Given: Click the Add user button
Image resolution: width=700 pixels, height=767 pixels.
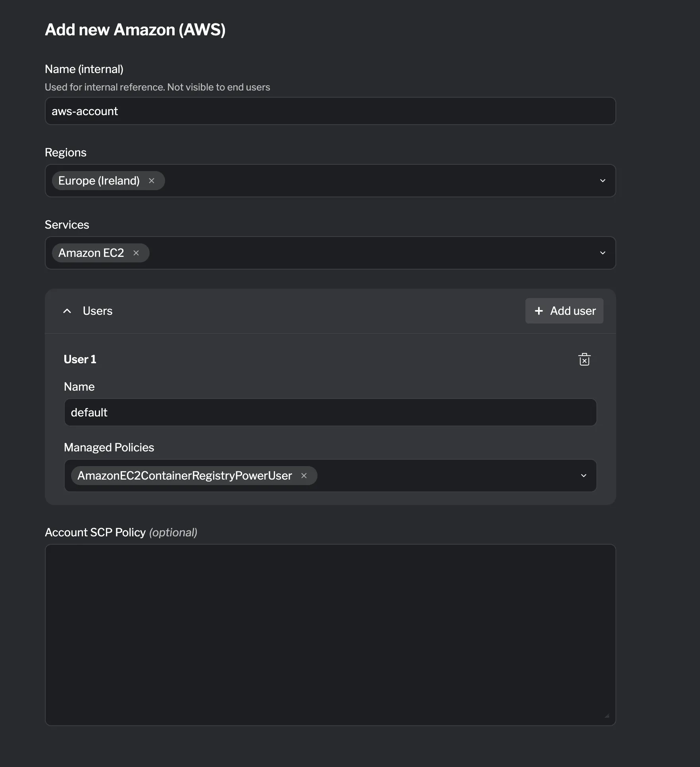Looking at the screenshot, I should (564, 311).
